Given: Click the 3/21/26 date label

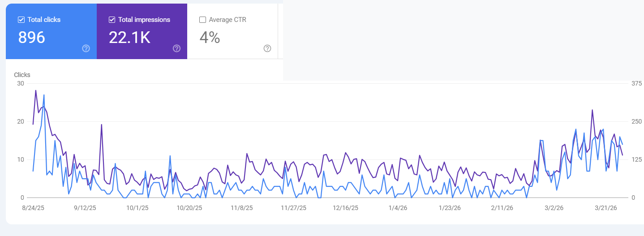Looking at the screenshot, I should (x=606, y=208).
